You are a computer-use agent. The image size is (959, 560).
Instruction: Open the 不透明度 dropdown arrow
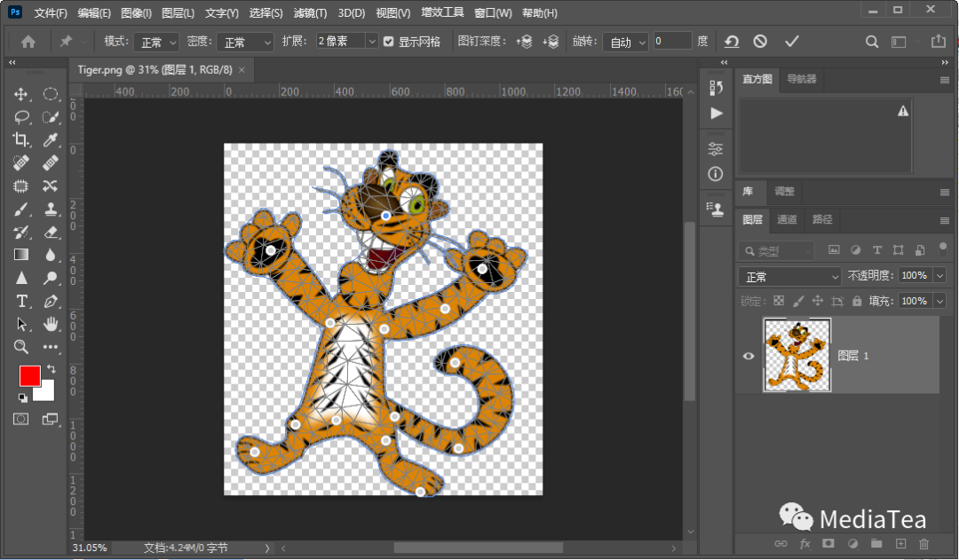click(940, 276)
